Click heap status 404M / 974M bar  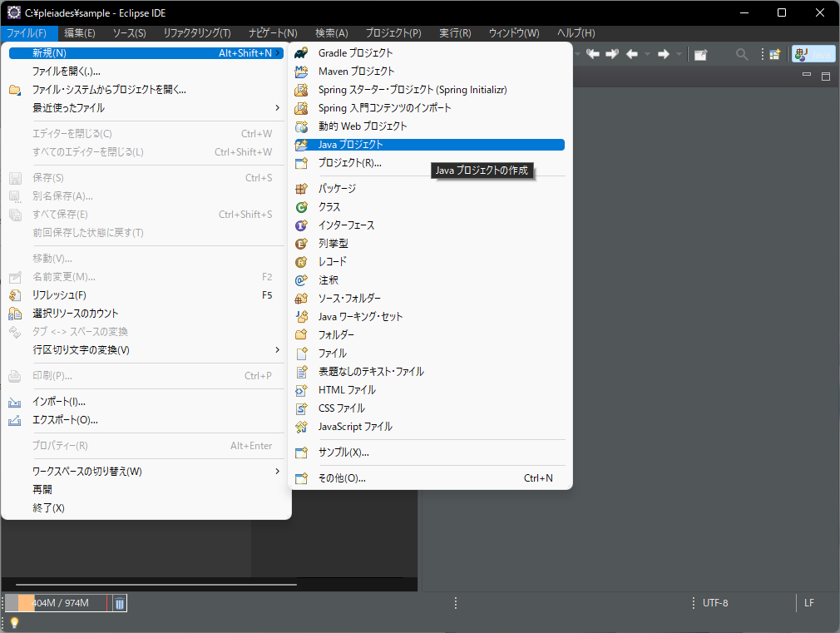pos(57,604)
